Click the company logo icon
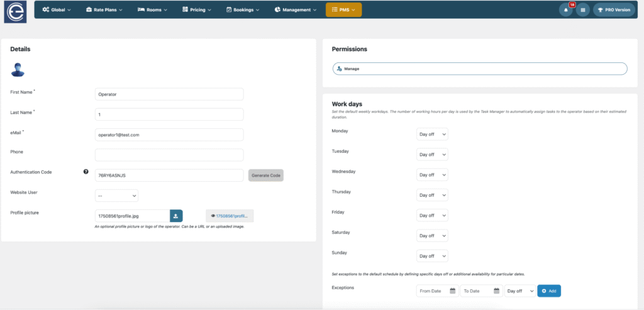This screenshot has height=310, width=644. [x=16, y=13]
